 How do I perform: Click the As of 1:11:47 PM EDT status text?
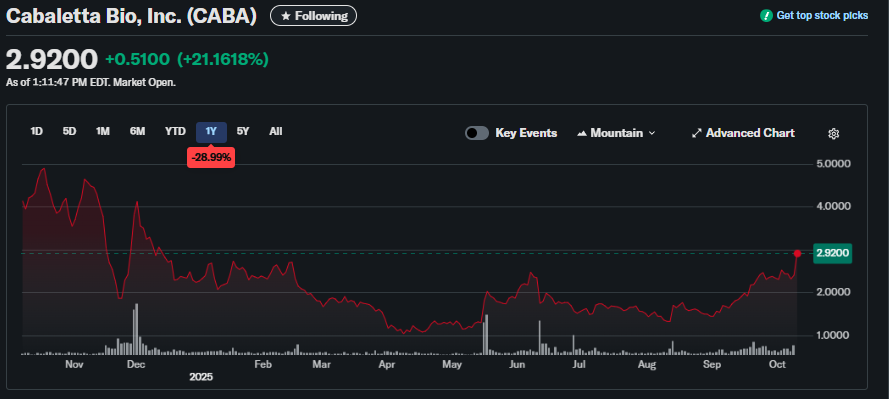coord(91,82)
